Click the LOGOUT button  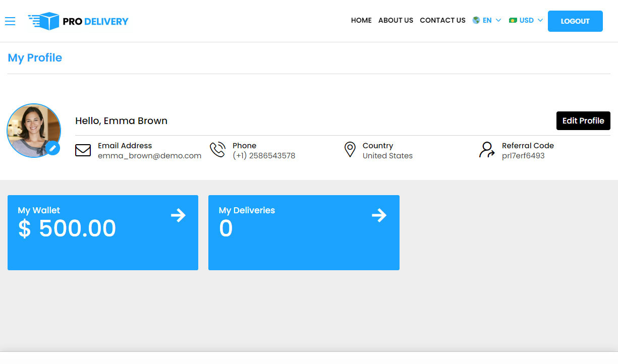click(x=575, y=21)
